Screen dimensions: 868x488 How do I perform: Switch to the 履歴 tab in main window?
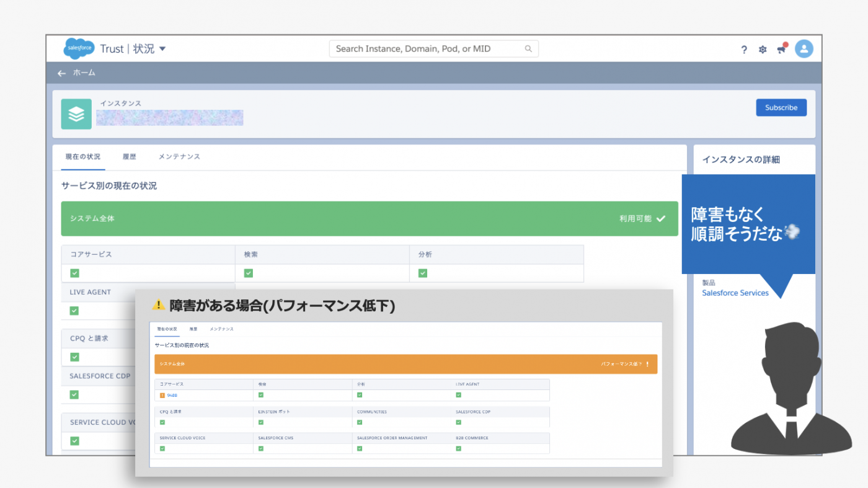tap(129, 157)
